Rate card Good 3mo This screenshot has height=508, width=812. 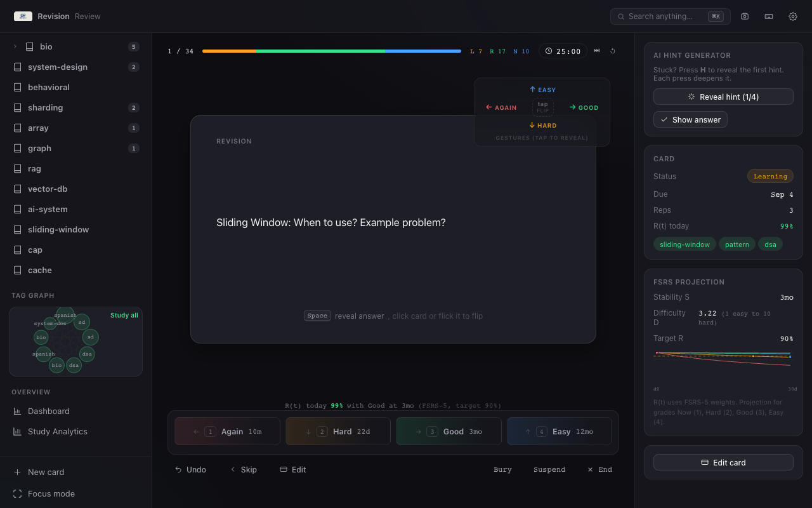click(449, 431)
